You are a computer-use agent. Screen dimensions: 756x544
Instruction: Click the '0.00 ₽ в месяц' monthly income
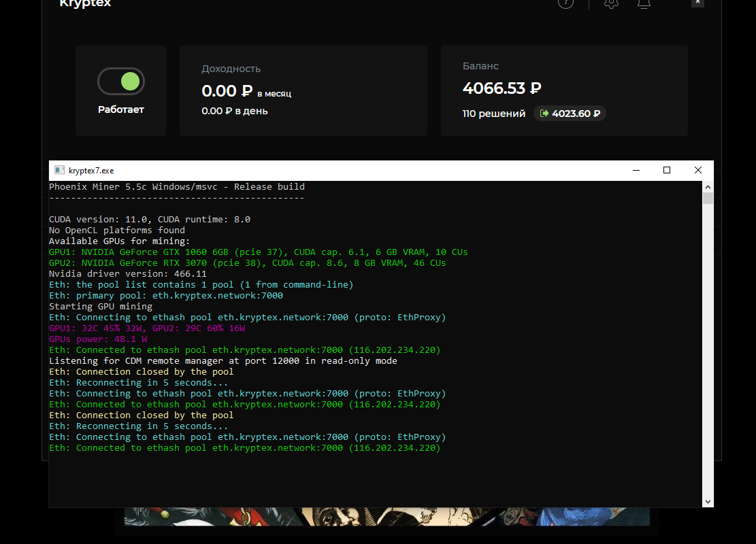(246, 91)
